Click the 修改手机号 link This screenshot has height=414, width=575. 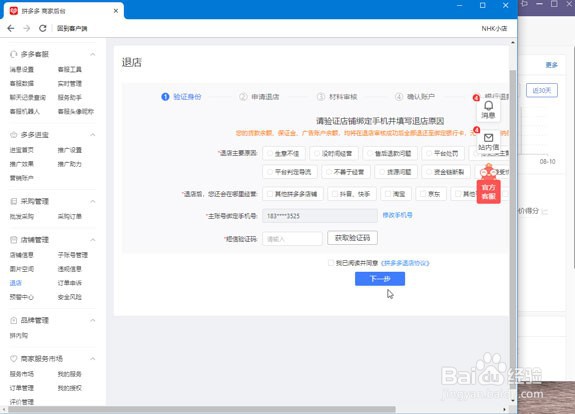398,215
